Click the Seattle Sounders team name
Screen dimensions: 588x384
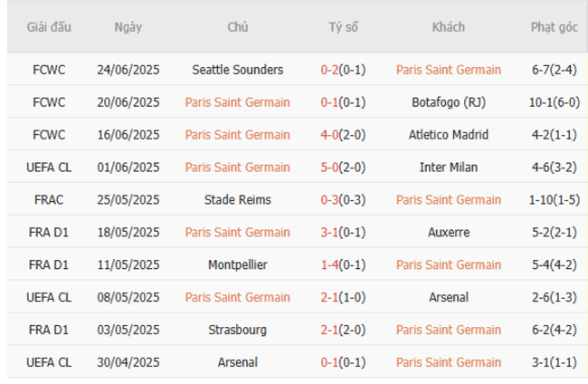[x=237, y=70]
